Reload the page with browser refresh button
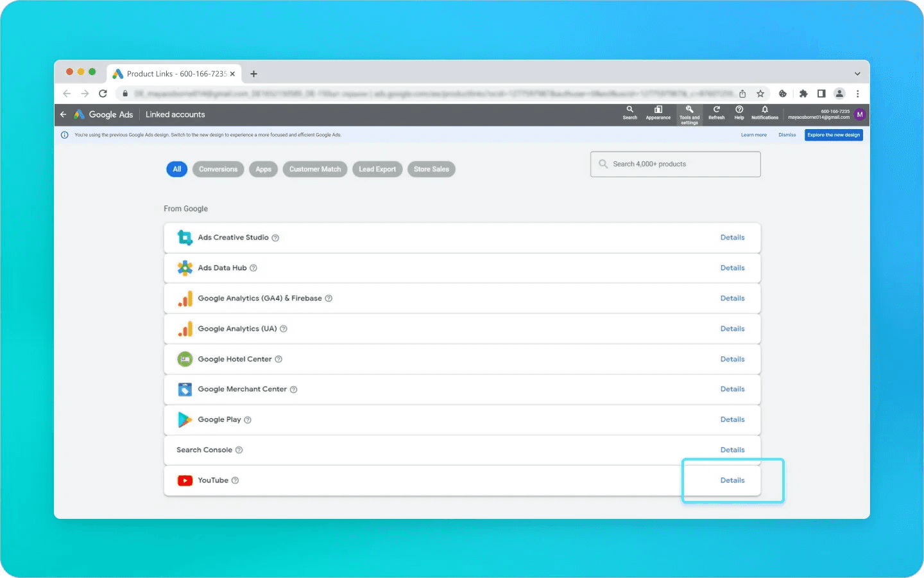The width and height of the screenshot is (924, 578). click(103, 94)
